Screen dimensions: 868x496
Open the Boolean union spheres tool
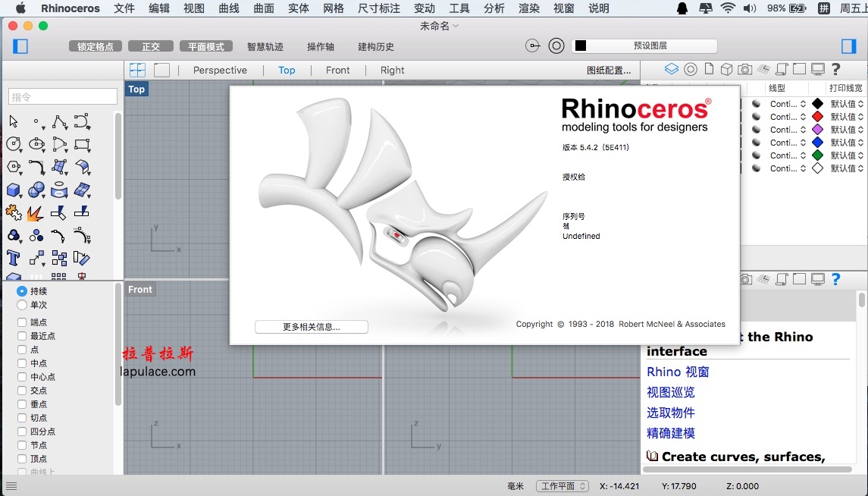tap(36, 190)
